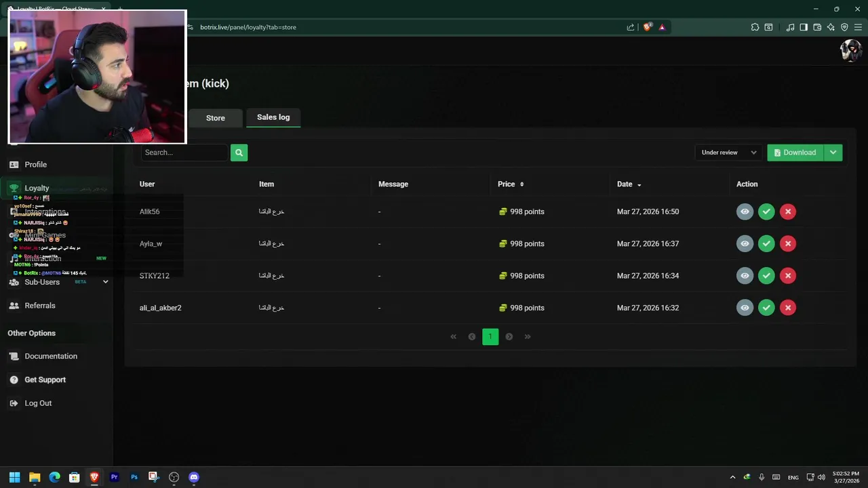Go to pagination page 1
This screenshot has height=488, width=868.
(490, 337)
